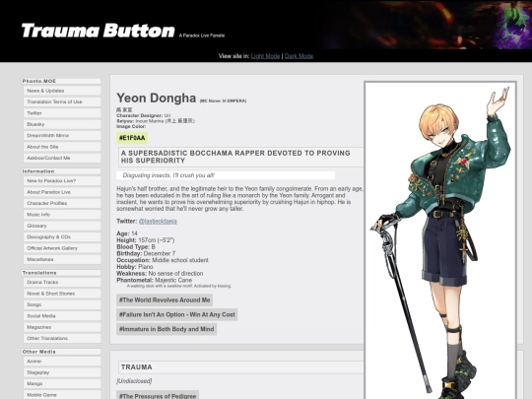Switch site to Dark Mode
The image size is (532, 399).
tap(299, 56)
